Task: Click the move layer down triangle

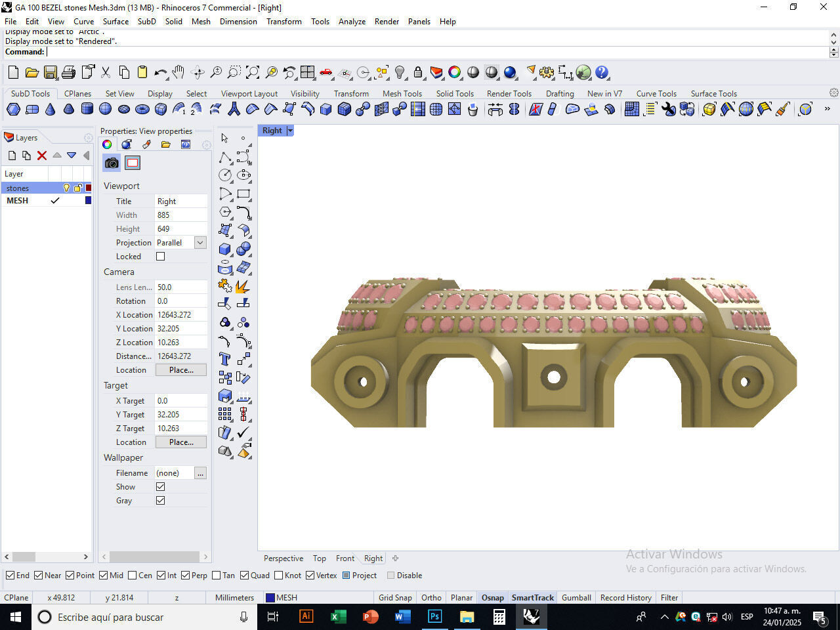Action: coord(72,156)
